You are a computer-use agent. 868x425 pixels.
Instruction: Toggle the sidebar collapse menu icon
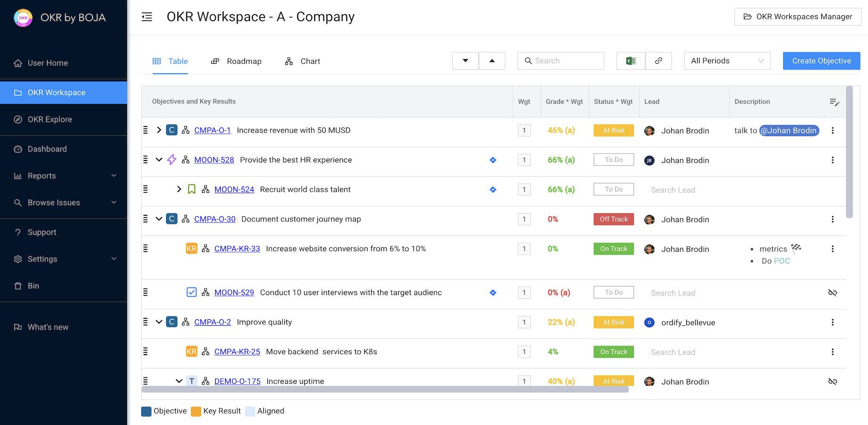[x=147, y=17]
